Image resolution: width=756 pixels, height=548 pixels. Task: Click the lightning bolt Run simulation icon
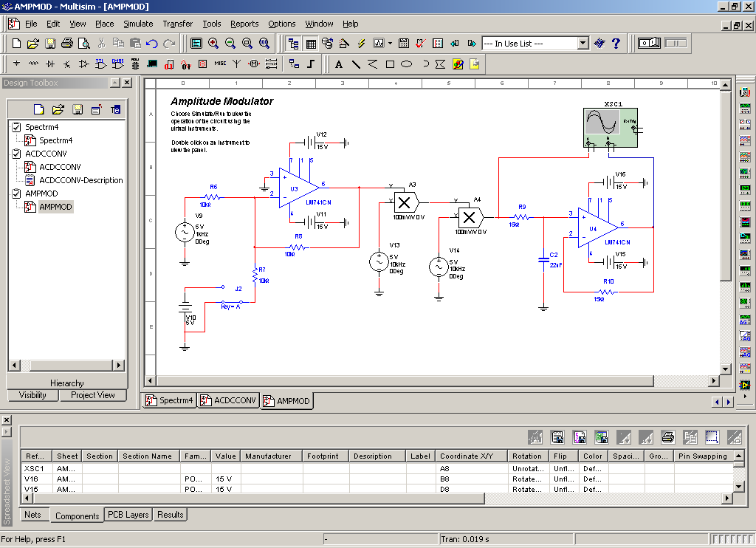(x=362, y=44)
